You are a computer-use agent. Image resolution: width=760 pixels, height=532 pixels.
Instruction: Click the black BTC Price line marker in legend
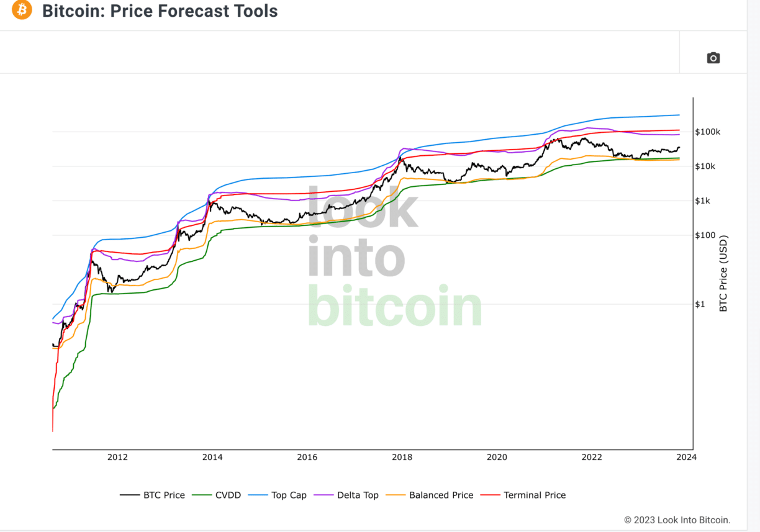(x=129, y=495)
